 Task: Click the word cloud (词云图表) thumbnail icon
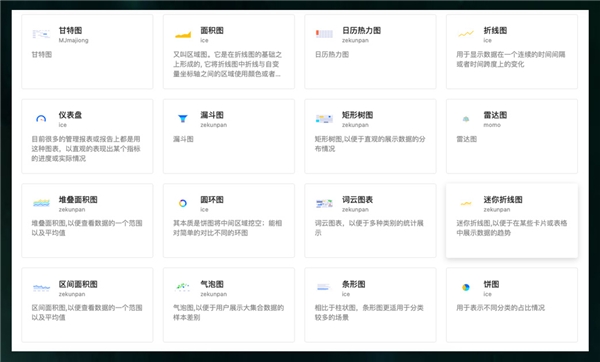tap(324, 203)
